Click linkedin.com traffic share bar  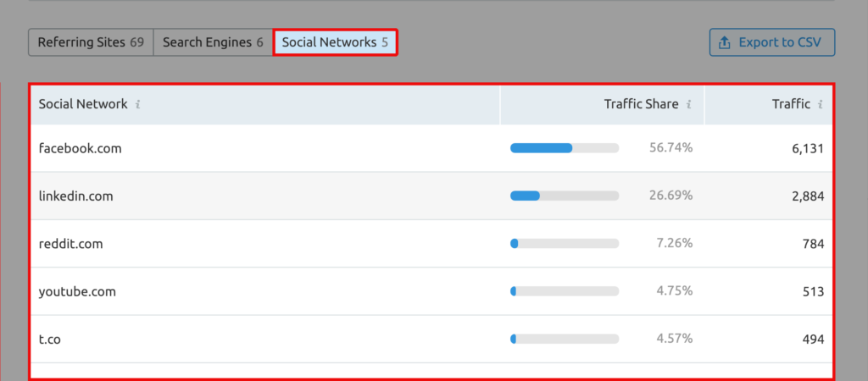pyautogui.click(x=565, y=196)
